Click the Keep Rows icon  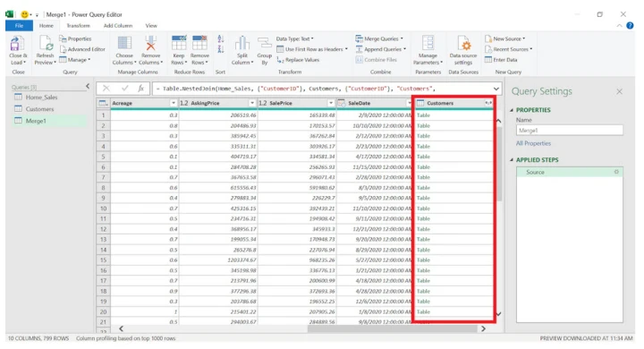coord(179,43)
